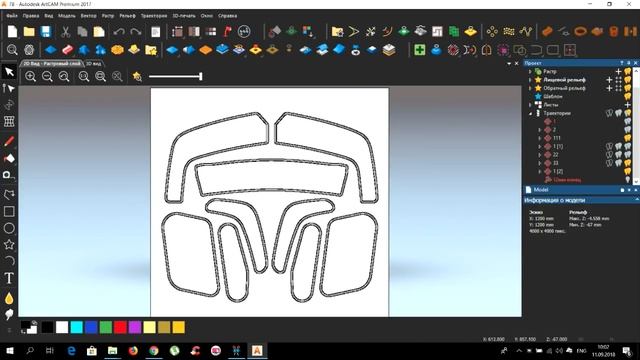The width and height of the screenshot is (640, 360).
Task: Open file with yellow folder icon
Action: [29, 31]
